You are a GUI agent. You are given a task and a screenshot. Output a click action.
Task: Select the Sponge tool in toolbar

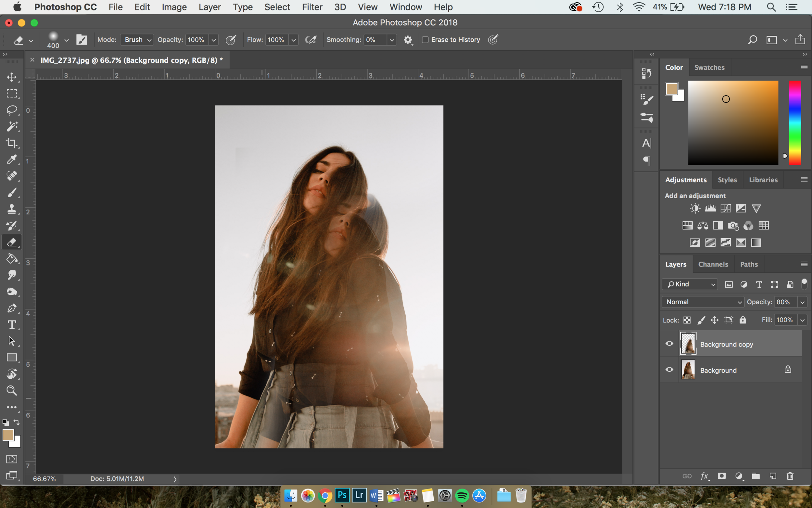tap(12, 292)
